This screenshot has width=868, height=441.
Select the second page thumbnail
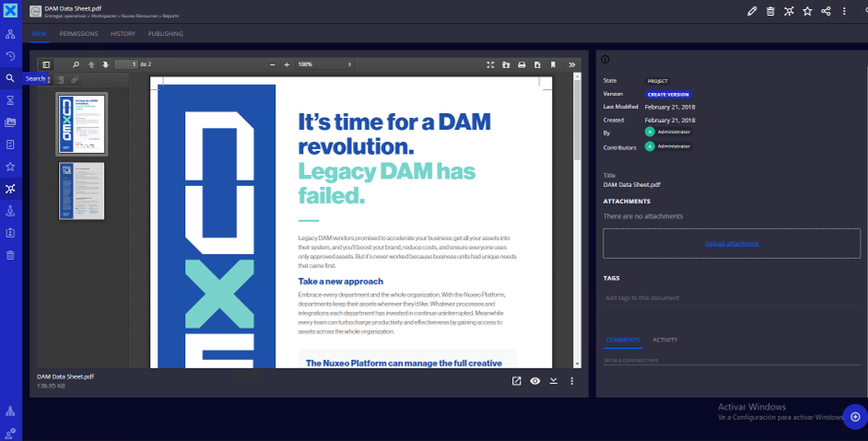click(x=82, y=191)
